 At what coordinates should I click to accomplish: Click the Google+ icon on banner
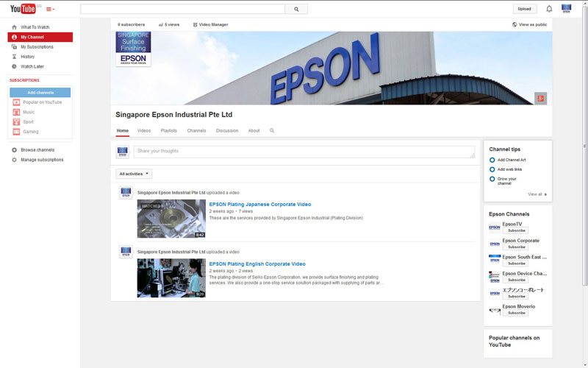[x=540, y=99]
